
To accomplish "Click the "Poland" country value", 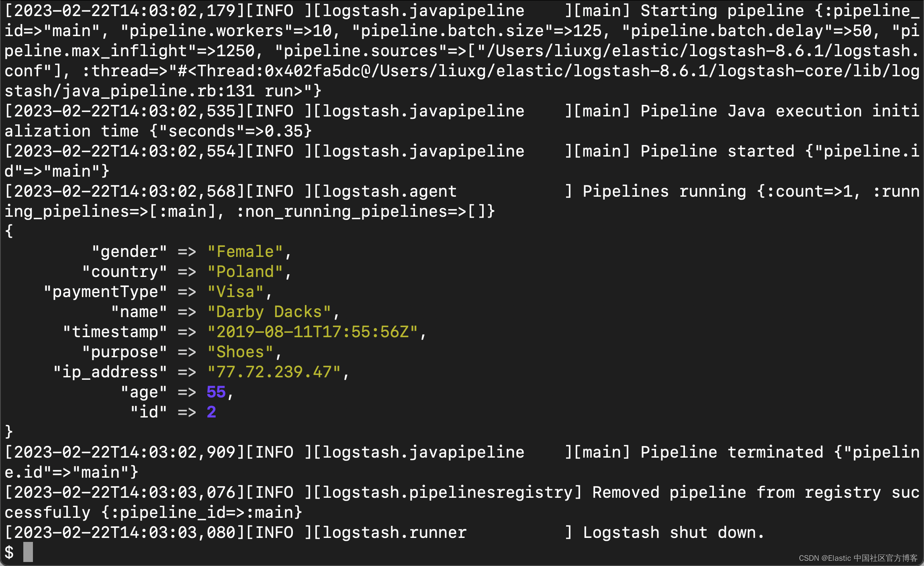I will (245, 272).
